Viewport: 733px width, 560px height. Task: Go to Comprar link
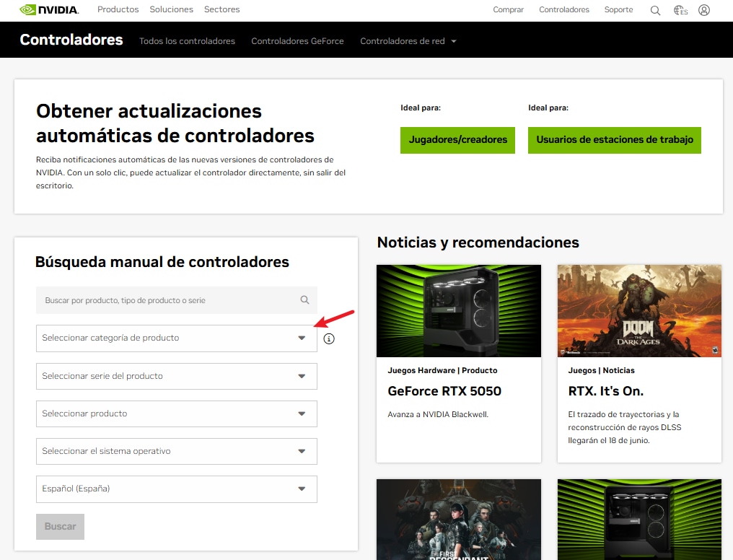(x=508, y=10)
